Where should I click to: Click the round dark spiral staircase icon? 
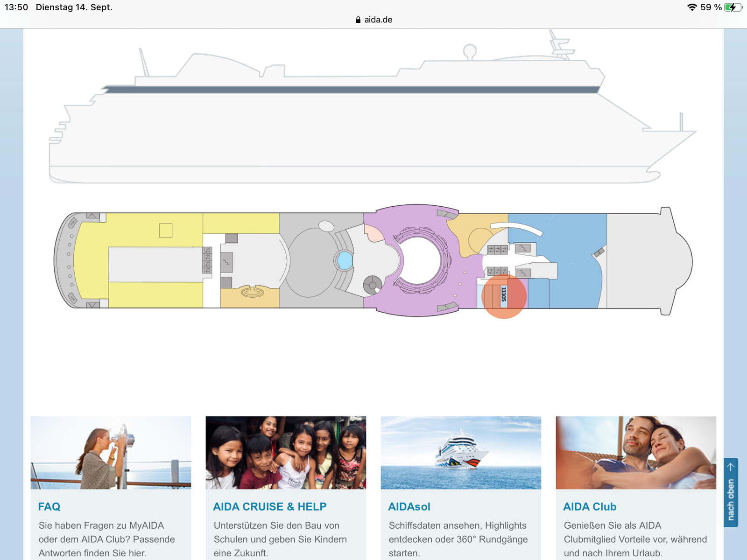pyautogui.click(x=372, y=285)
